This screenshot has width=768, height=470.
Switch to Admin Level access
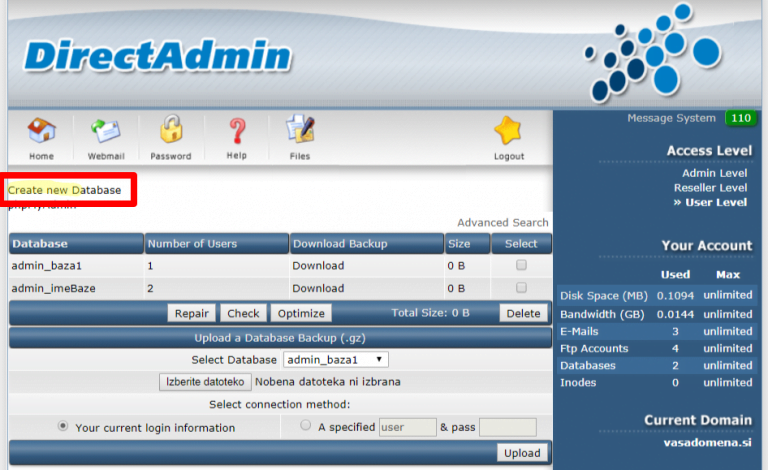point(715,173)
